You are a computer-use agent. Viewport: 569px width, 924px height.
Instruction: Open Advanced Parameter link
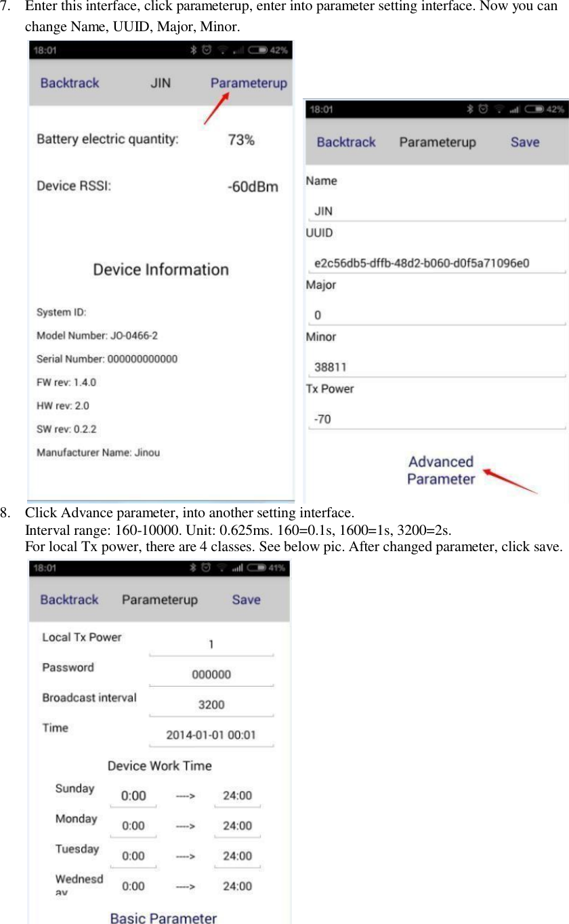pyautogui.click(x=441, y=470)
